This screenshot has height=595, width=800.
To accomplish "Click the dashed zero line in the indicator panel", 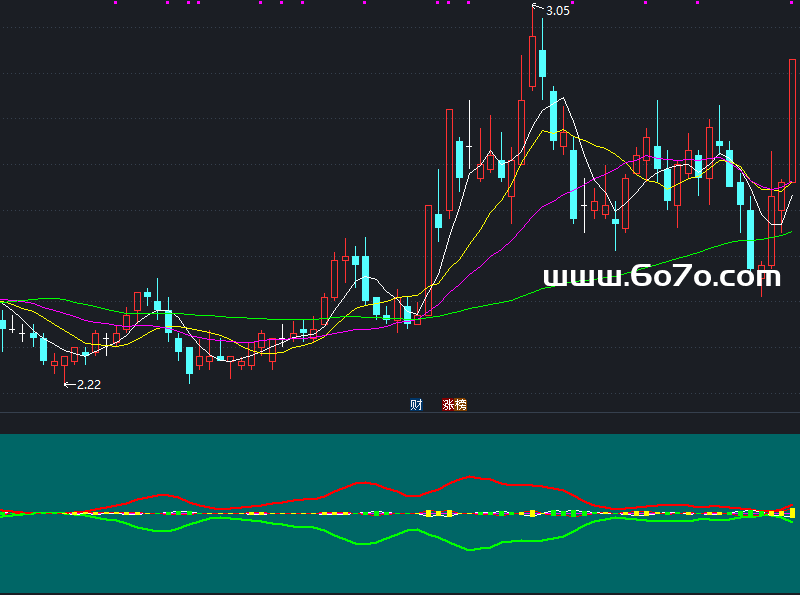I will [x=300, y=513].
